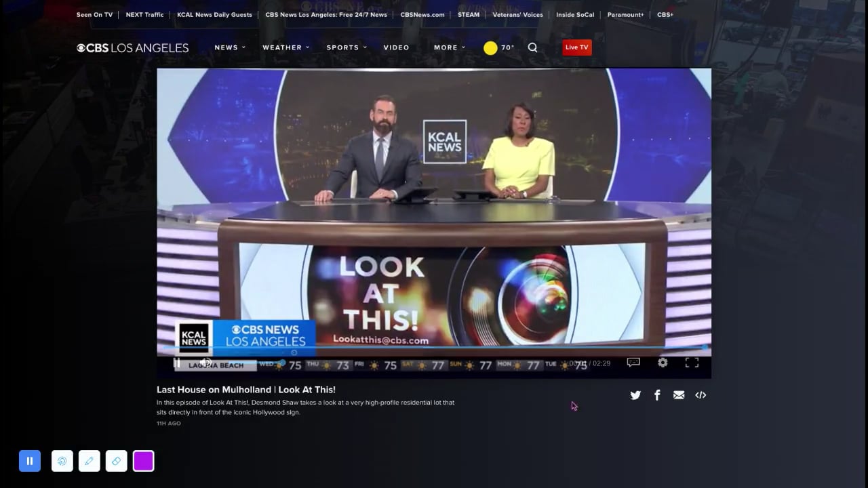Click the 02:29 video duration readout

coord(601,363)
